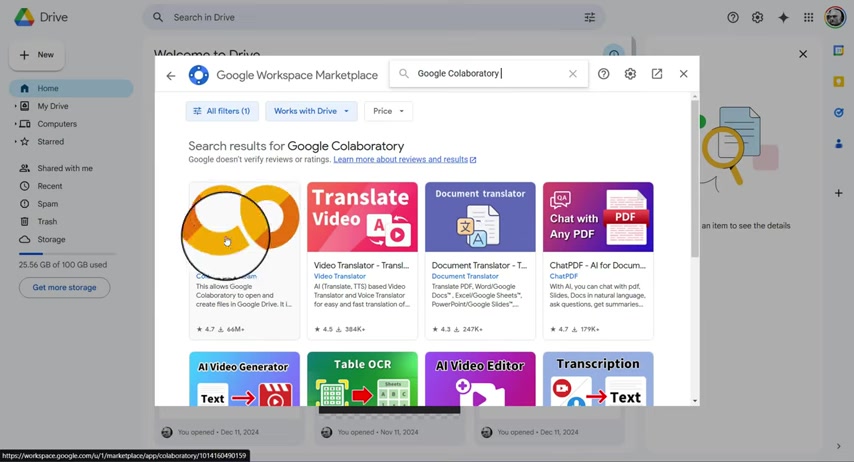This screenshot has width=854, height=462.
Task: Open the Transcription app card
Action: [x=598, y=379]
